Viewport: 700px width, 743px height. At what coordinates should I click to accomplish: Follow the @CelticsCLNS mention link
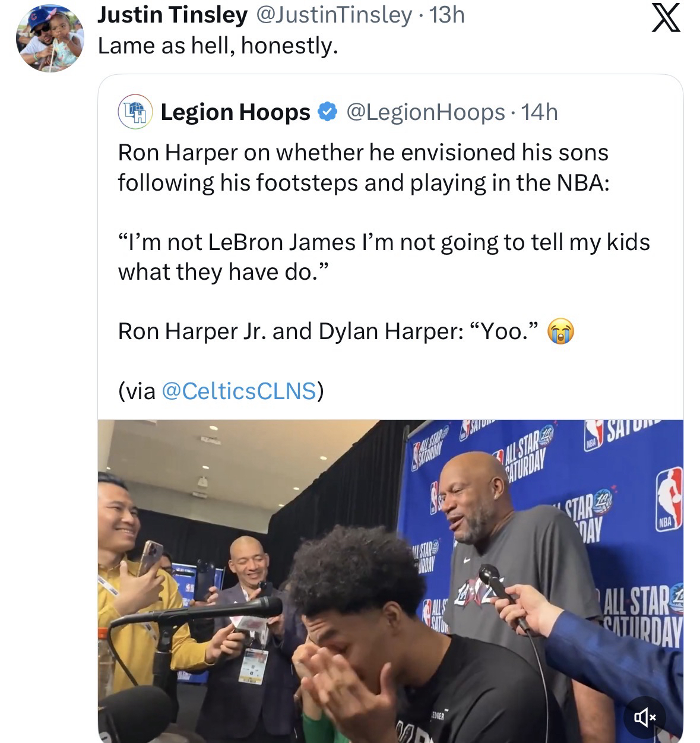239,391
